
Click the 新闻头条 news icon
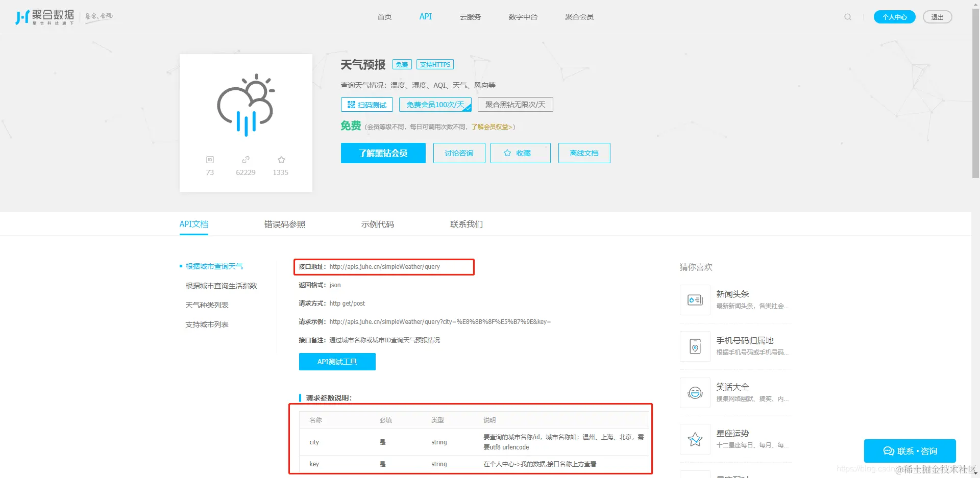pos(695,300)
